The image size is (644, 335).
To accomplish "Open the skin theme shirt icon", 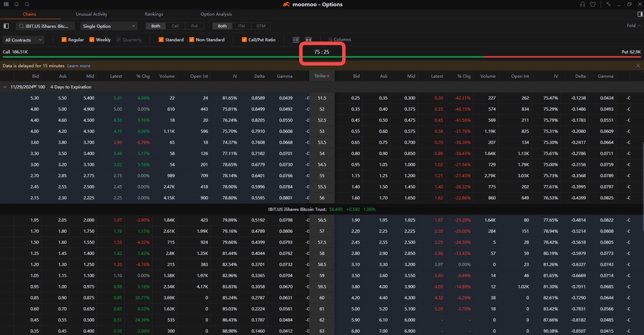I will (593, 4).
